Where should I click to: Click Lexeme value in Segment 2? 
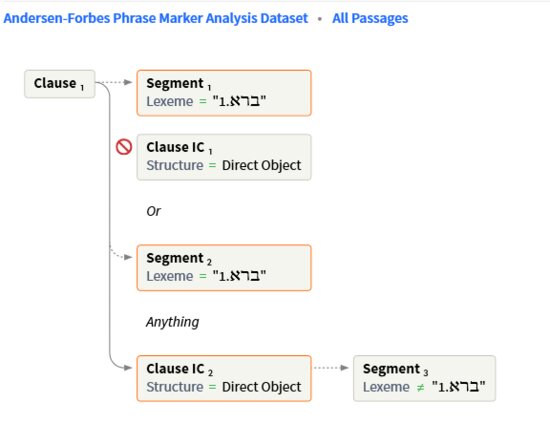[240, 276]
